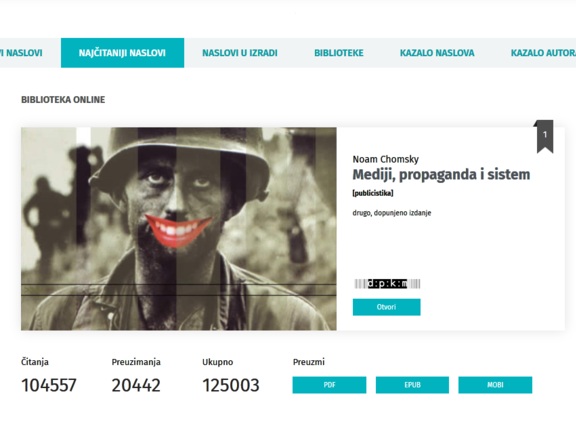
Task: Click the [publicistika] genre label
Action: click(373, 193)
